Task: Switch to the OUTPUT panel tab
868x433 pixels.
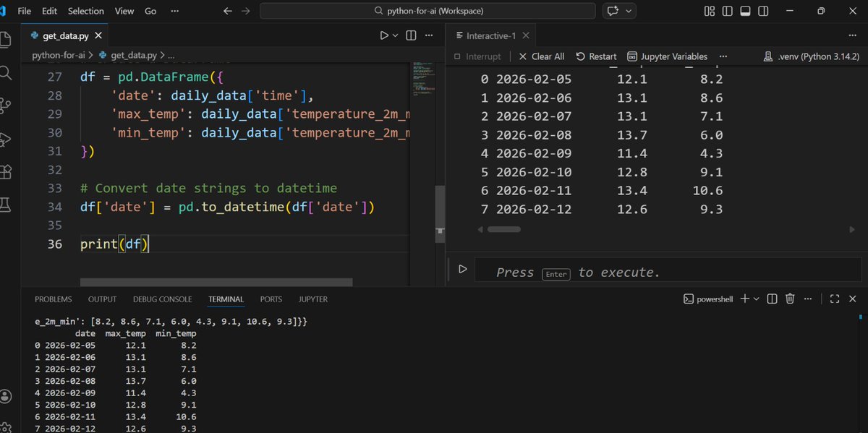Action: point(102,299)
